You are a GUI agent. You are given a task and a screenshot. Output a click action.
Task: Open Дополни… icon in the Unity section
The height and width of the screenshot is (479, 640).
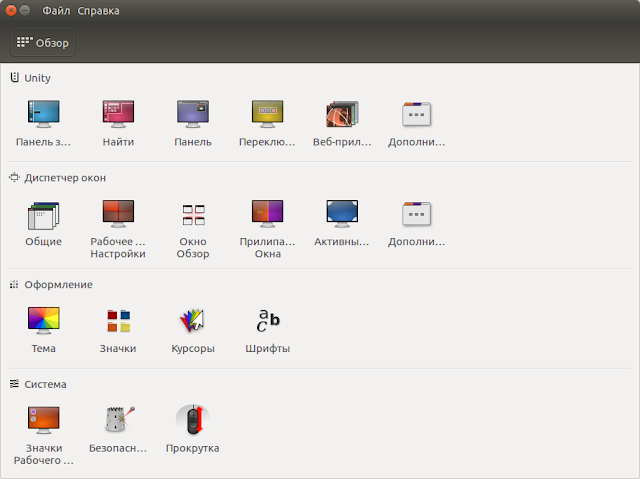point(416,114)
